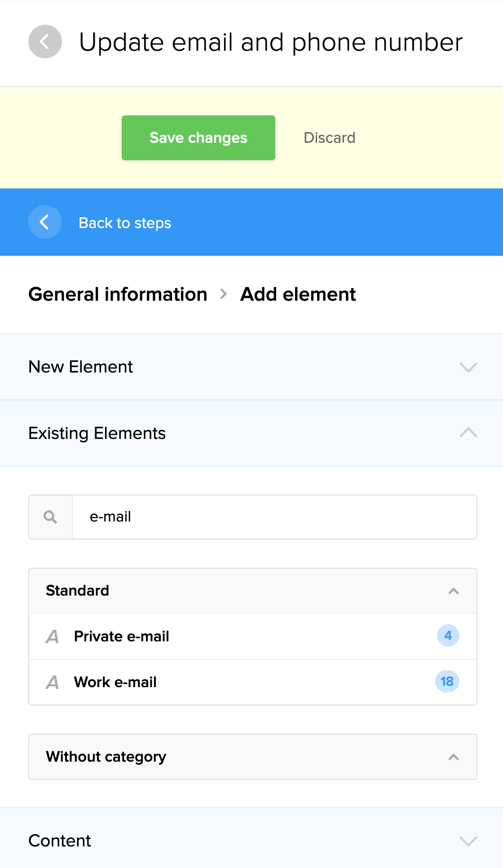Click the Back to steps arrow icon
Image resolution: width=503 pixels, height=868 pixels.
pyautogui.click(x=45, y=222)
